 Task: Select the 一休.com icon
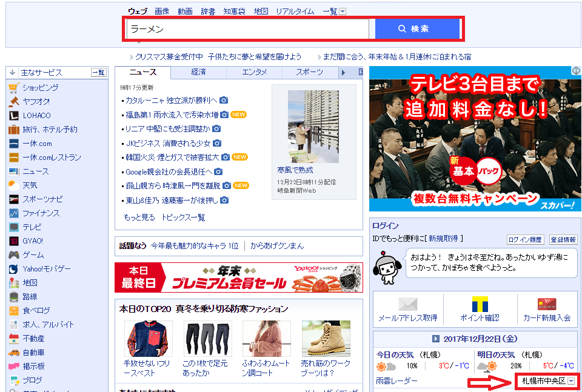(13, 144)
